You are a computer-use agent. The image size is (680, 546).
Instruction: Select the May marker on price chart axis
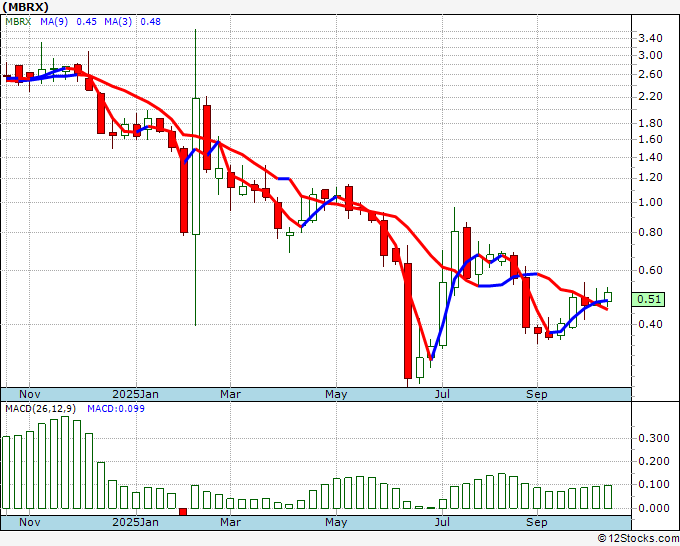pos(335,394)
